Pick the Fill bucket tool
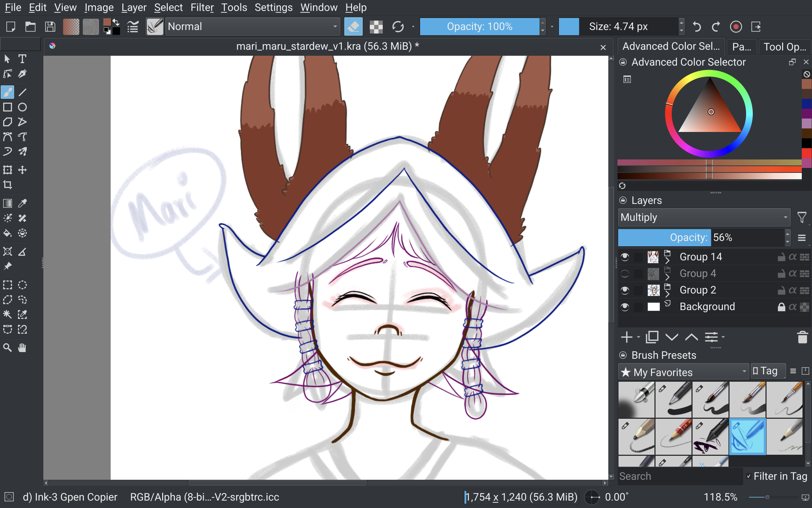This screenshot has width=812, height=508. pos(7,233)
